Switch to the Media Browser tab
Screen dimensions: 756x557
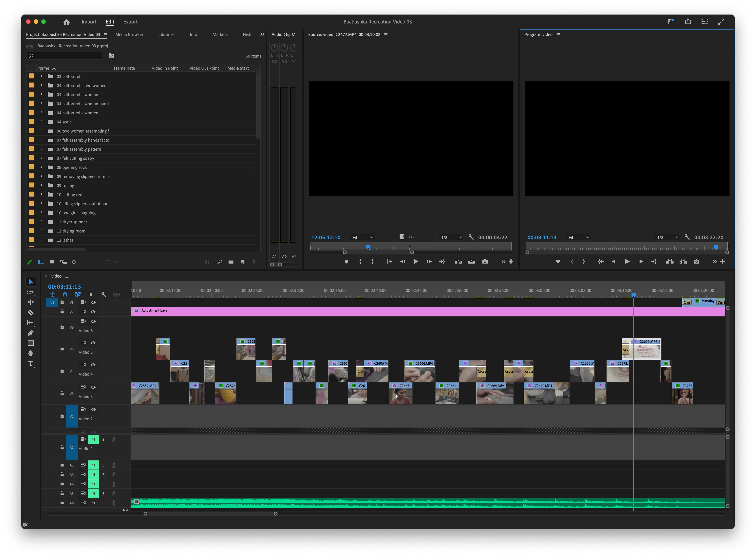pyautogui.click(x=129, y=34)
